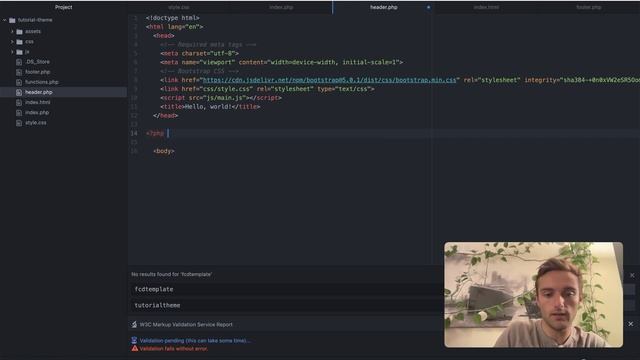This screenshot has height=360, width=640.
Task: Click the Required meta tags comment
Action: pyautogui.click(x=208, y=44)
